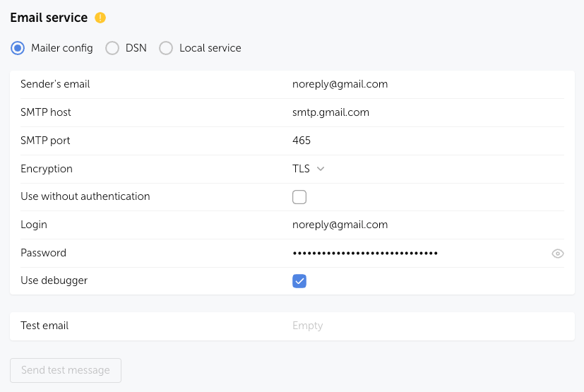
Task: Focus the Login field value
Action: [x=340, y=225]
